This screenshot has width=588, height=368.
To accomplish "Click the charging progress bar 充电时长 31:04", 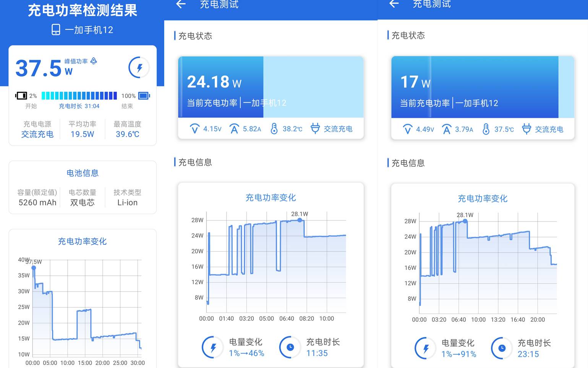I will [x=79, y=96].
